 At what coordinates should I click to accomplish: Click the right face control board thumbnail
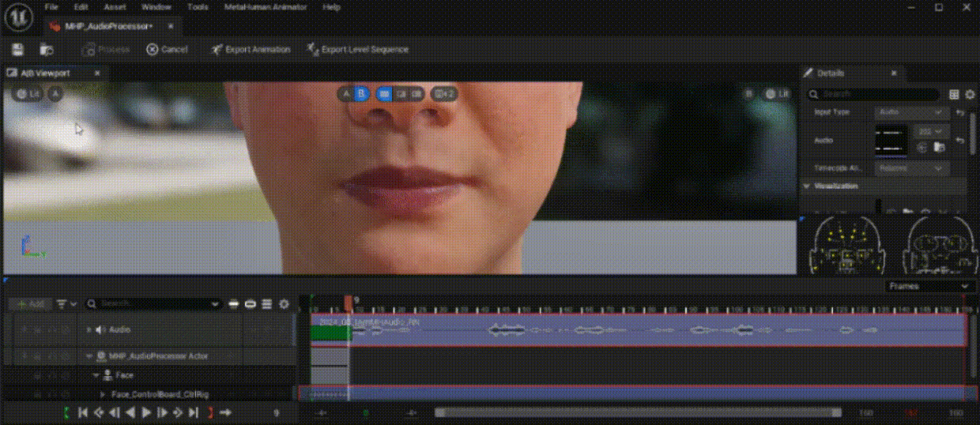point(939,245)
